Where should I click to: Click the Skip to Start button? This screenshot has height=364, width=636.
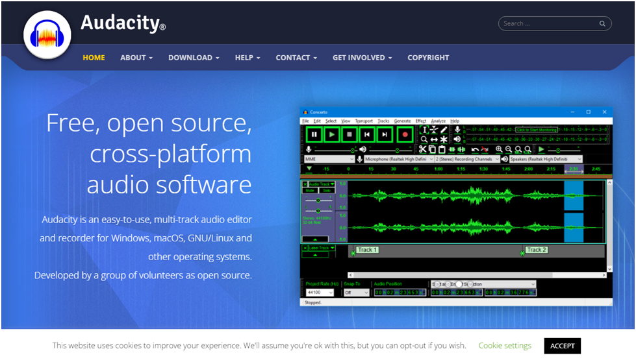tap(366, 134)
